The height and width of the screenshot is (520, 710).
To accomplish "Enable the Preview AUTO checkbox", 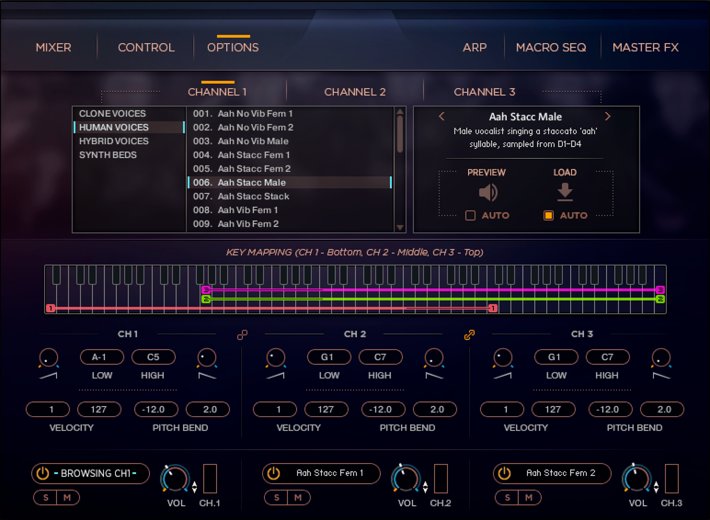I will [471, 215].
